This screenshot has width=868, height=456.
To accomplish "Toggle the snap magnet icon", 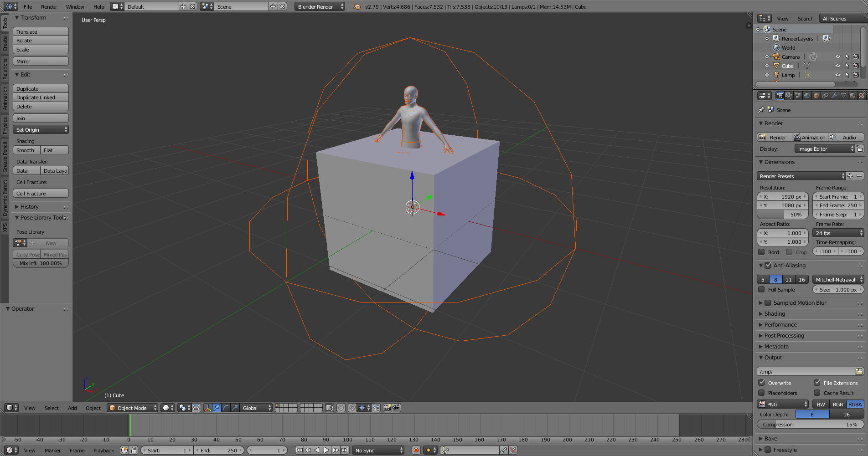I will (x=352, y=408).
